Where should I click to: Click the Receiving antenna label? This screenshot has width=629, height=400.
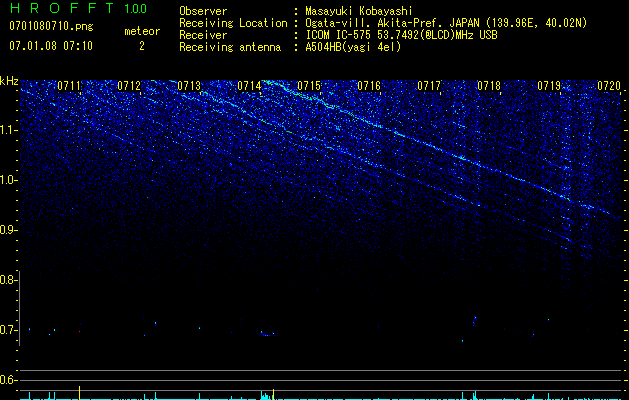[230, 47]
